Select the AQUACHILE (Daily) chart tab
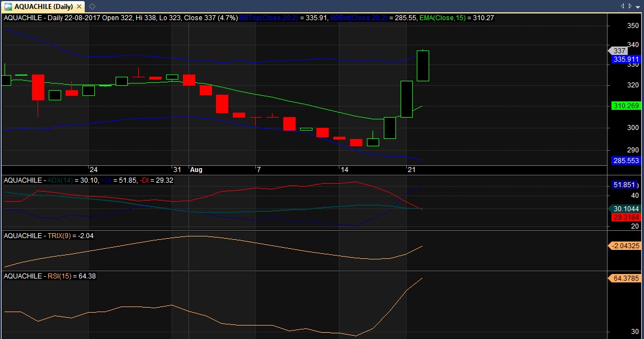The height and width of the screenshot is (339, 644). tap(43, 7)
